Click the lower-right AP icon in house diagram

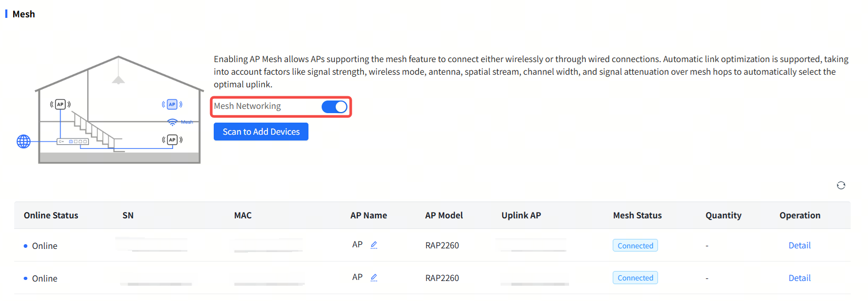[x=172, y=139]
